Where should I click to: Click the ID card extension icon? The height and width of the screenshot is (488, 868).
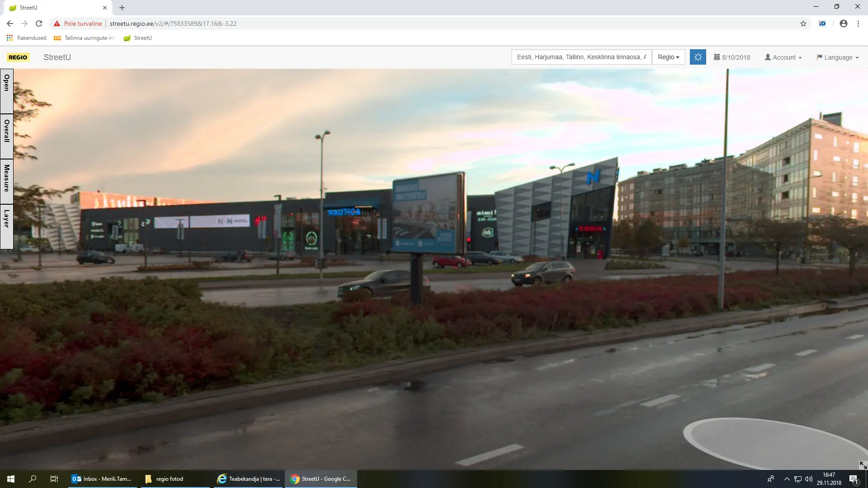822,23
